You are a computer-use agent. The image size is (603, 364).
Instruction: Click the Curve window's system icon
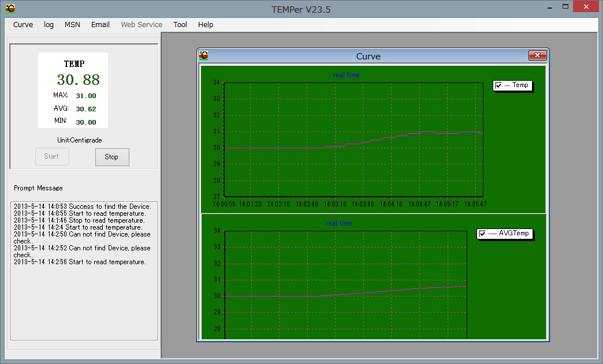204,55
